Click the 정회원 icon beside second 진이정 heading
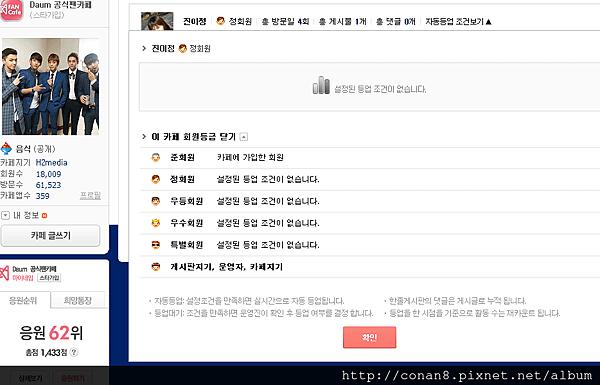This screenshot has width=600, height=385. pos(183,49)
